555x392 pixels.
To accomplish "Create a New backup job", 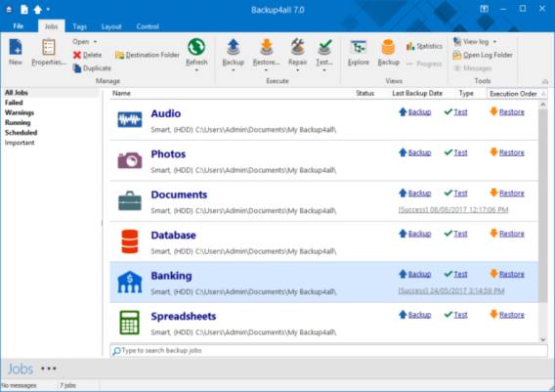I will 16,53.
